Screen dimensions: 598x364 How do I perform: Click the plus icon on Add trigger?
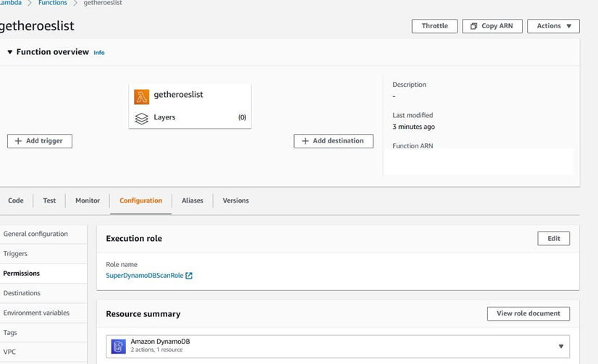tap(18, 141)
